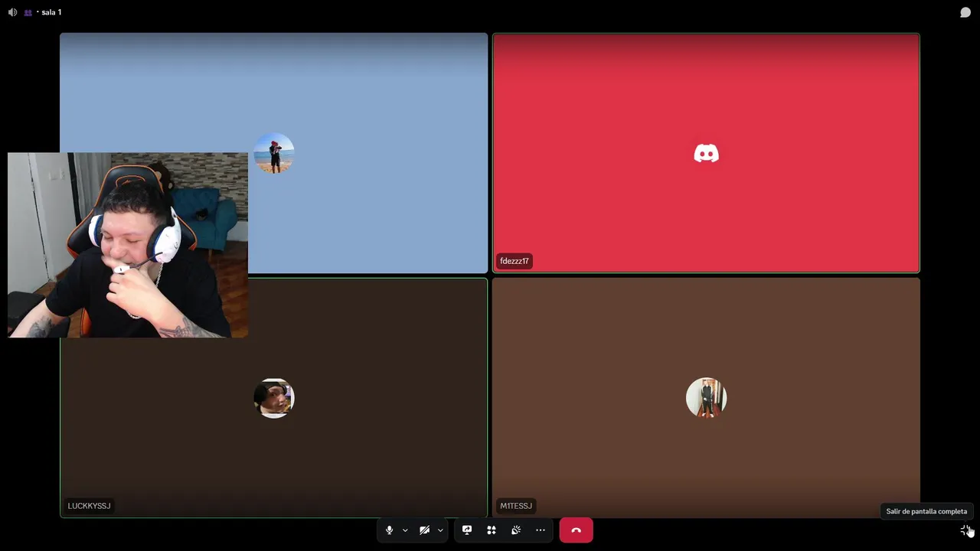Screen dimensions: 980x551
Task: Turn on the camera
Action: click(x=424, y=530)
